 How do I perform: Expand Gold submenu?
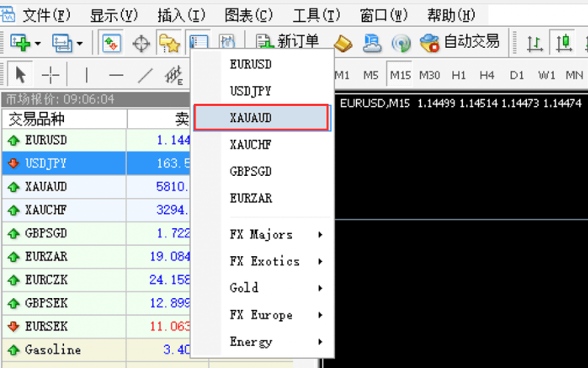pyautogui.click(x=262, y=288)
